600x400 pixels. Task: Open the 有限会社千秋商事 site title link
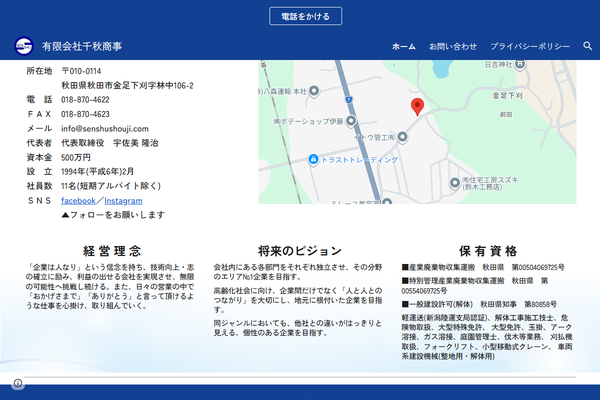coord(82,46)
